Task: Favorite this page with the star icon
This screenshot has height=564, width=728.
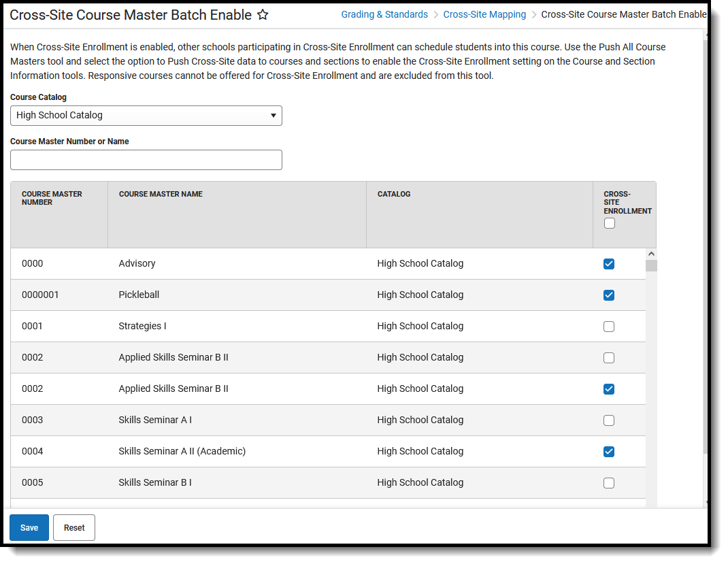Action: pos(263,15)
